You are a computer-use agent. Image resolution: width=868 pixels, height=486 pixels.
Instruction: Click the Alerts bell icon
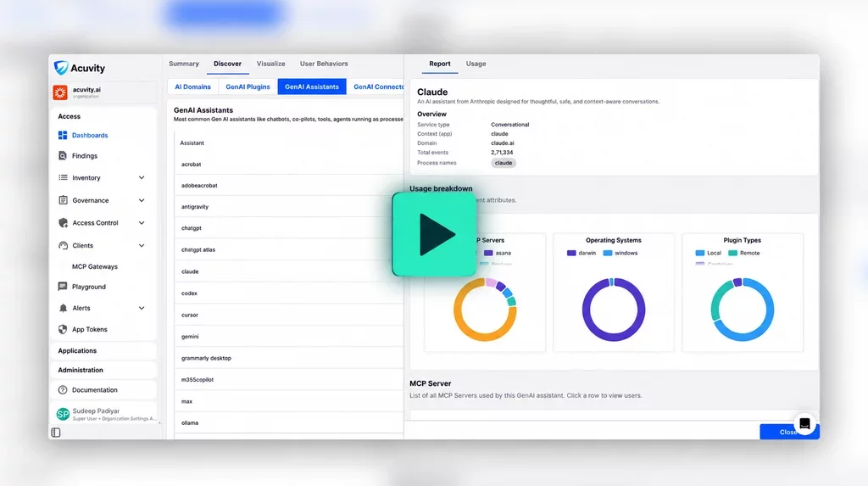[x=63, y=308]
